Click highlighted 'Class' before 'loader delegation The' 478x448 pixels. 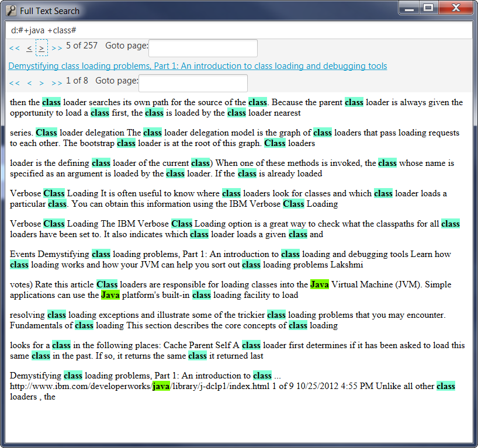coord(46,133)
